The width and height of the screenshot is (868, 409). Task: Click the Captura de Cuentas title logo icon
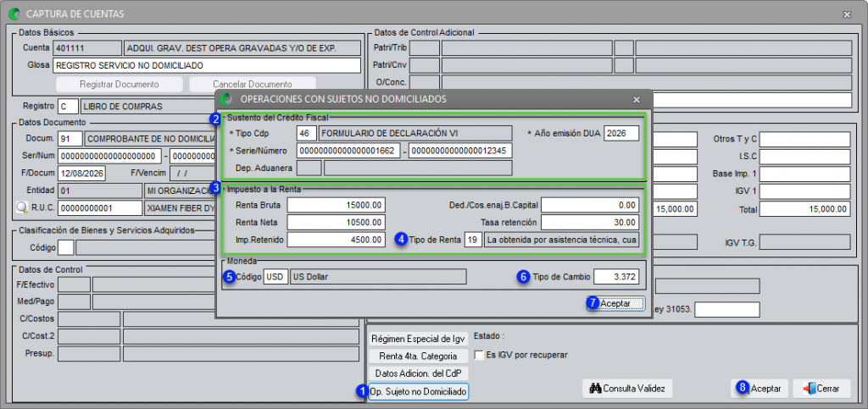tap(16, 14)
